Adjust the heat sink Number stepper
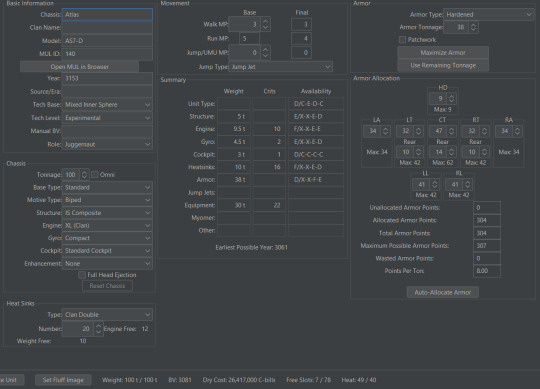Screen dimensions: 540x389 [x=98, y=329]
